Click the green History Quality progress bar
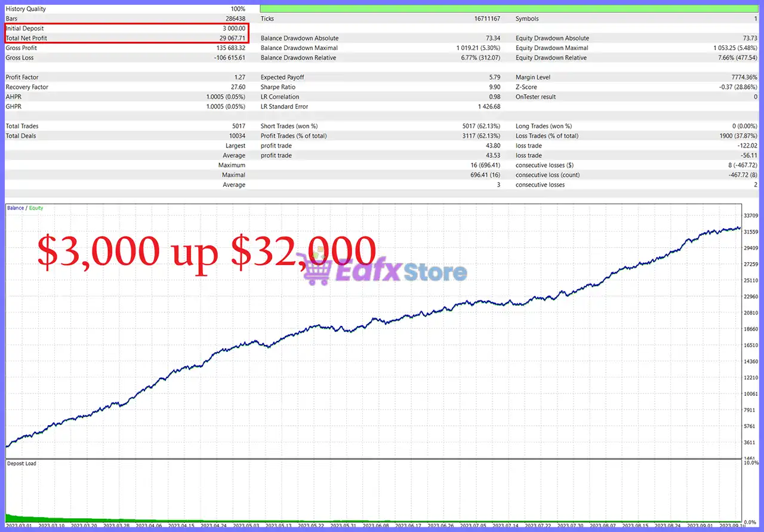The width and height of the screenshot is (764, 532). coord(509,9)
